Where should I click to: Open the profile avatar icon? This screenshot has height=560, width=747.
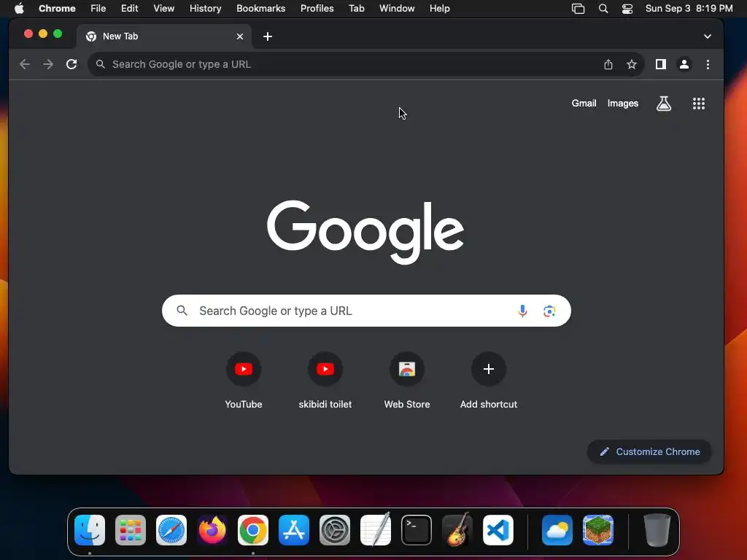[684, 64]
